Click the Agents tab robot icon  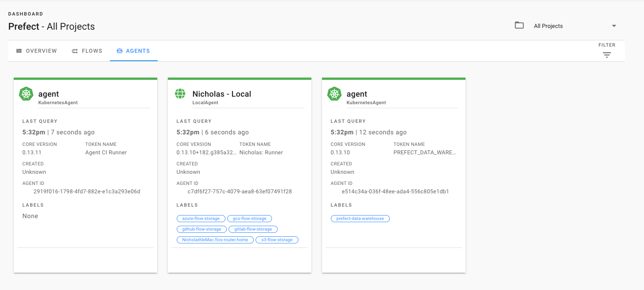coord(120,51)
